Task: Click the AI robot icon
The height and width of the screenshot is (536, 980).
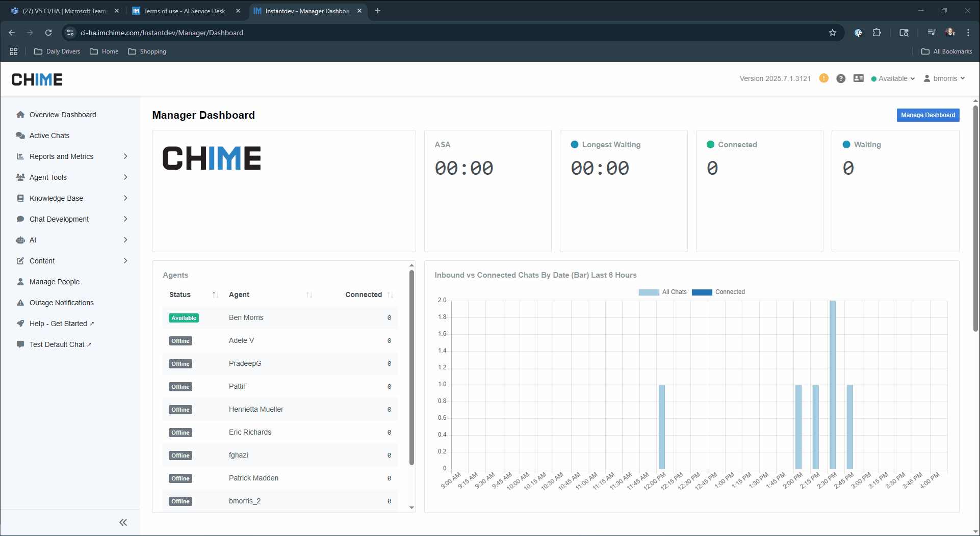Action: tap(20, 240)
